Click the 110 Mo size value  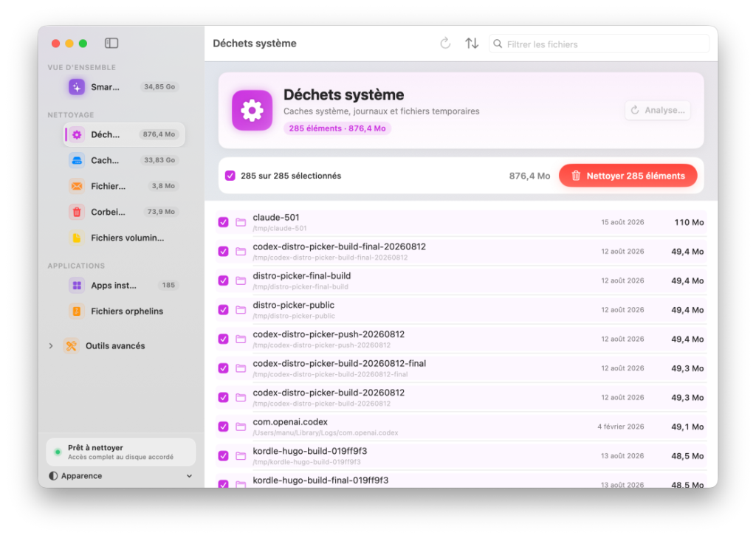coord(689,222)
